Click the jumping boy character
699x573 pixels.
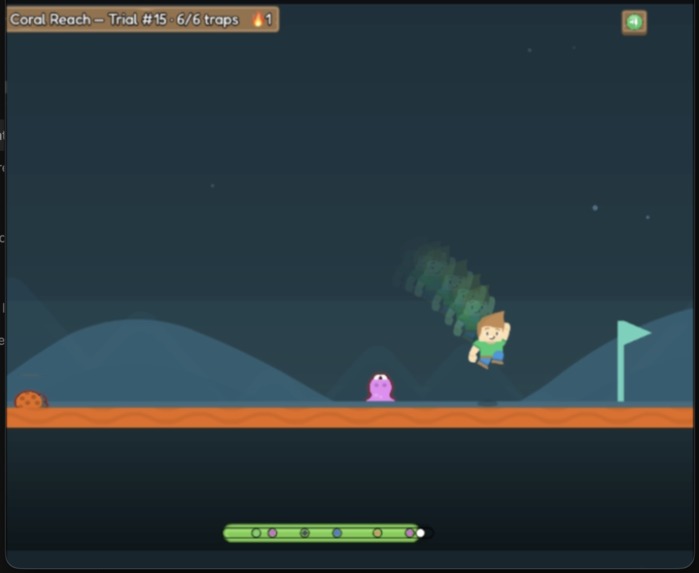coord(489,340)
